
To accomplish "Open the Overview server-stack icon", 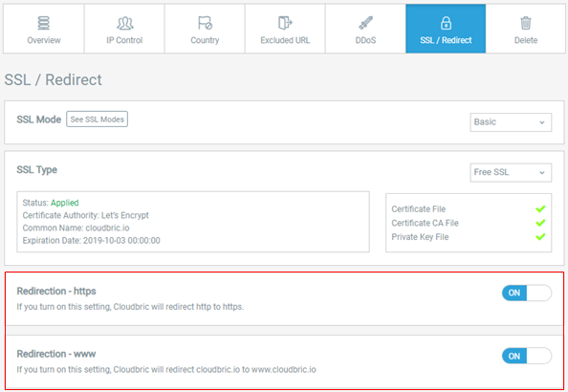I will 44,23.
